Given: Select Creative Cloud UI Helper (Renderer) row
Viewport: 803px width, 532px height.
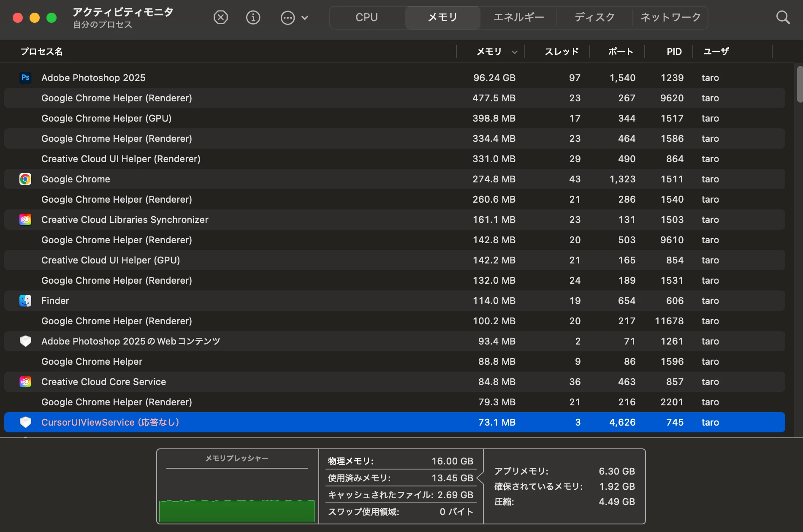Looking at the screenshot, I should 395,159.
